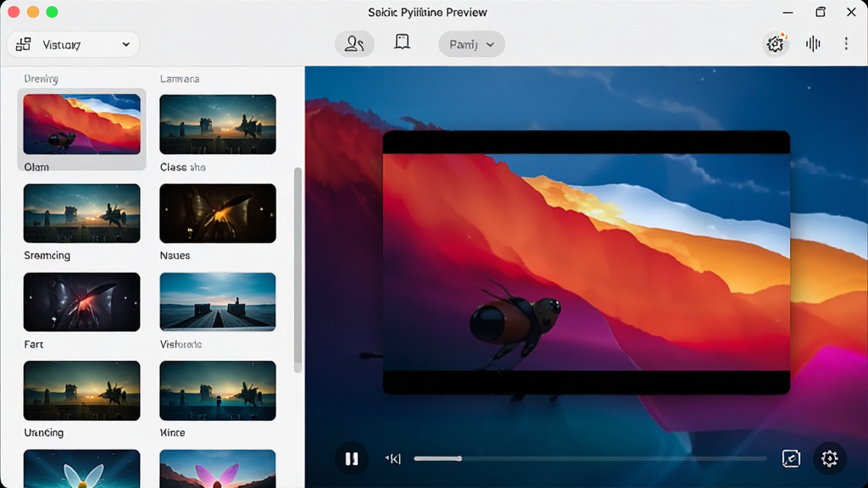Maximize the window using restore icon

pos(821,12)
